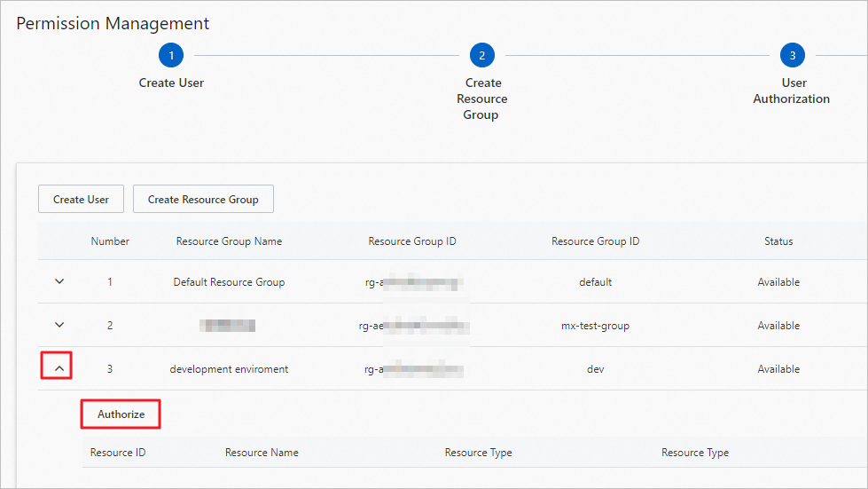Viewport: 868px width, 489px height.
Task: Select the development enviroment name cell
Action: point(229,369)
